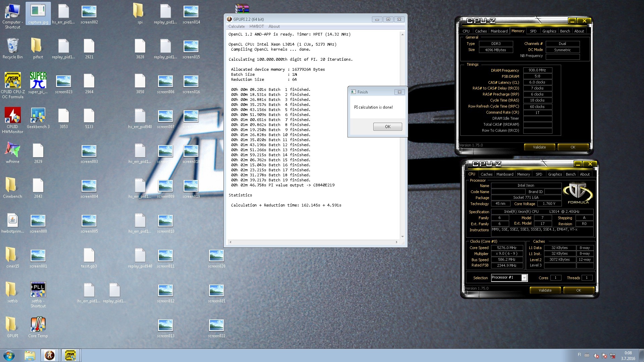Open the hwbotprime java file

point(12,223)
